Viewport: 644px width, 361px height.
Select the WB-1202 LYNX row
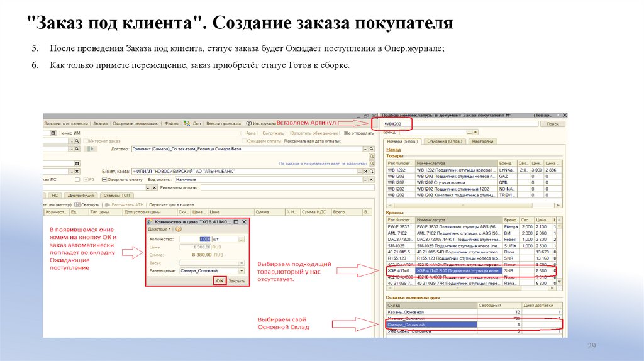pos(474,170)
